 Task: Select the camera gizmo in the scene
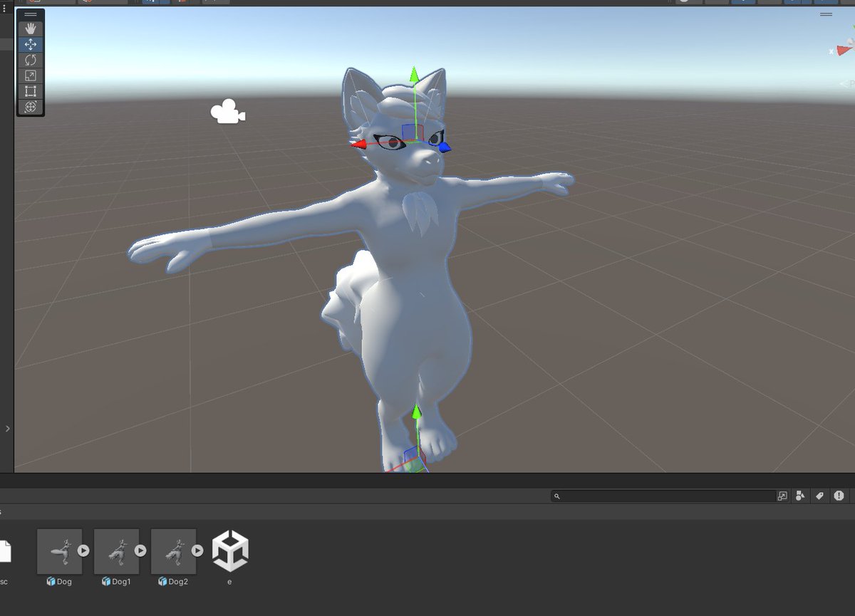228,113
